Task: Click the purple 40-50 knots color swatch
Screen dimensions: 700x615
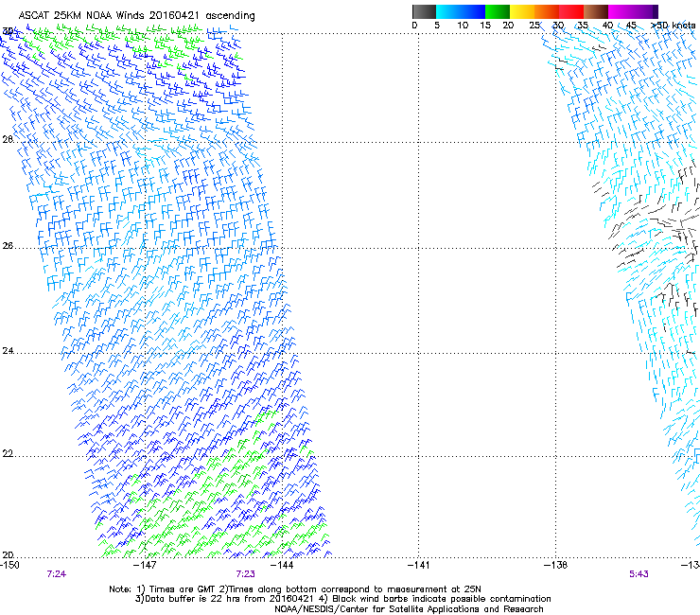Action: tap(633, 11)
